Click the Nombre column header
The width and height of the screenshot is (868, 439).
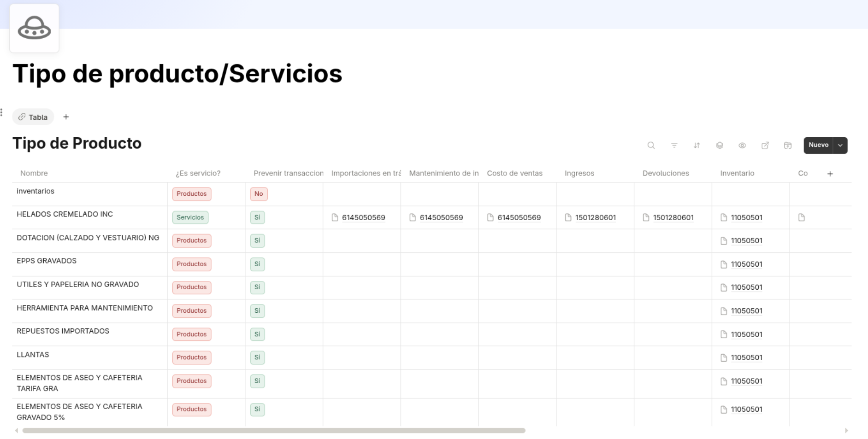click(x=34, y=173)
